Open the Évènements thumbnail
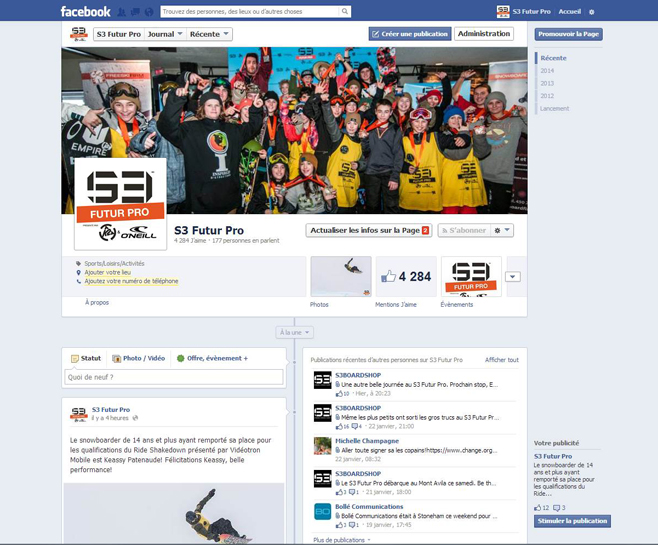Image resolution: width=658 pixels, height=545 pixels. point(471,276)
